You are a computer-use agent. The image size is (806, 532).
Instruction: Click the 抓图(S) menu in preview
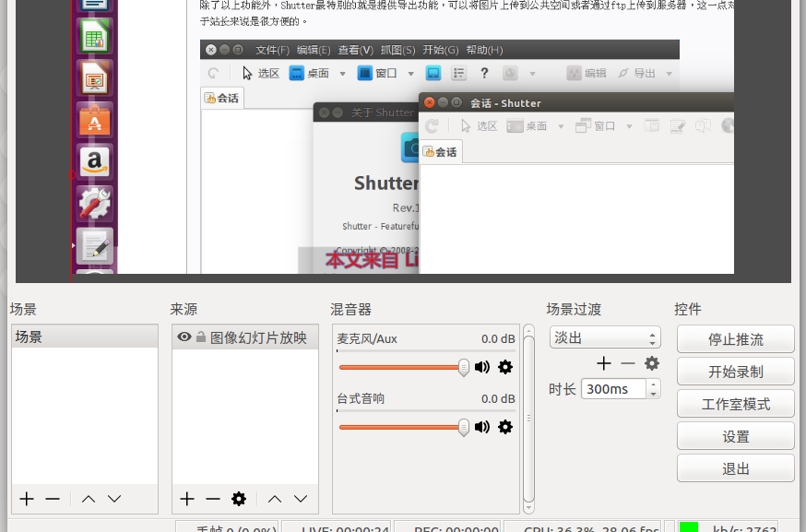[x=397, y=50]
